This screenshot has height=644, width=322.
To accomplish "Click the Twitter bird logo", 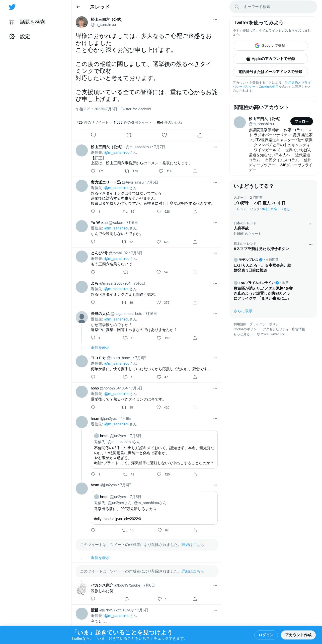I will (12, 7).
